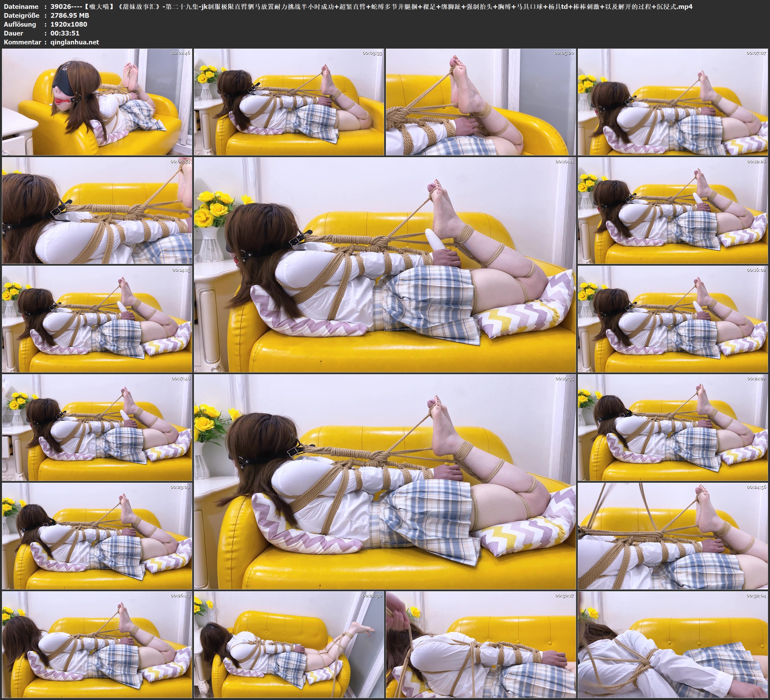Click the thumbnail marked 00:21:22
The width and height of the screenshot is (770, 700).
click(x=673, y=427)
